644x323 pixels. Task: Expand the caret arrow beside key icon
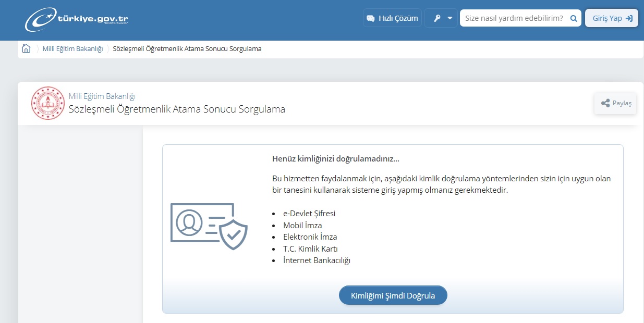point(450,18)
